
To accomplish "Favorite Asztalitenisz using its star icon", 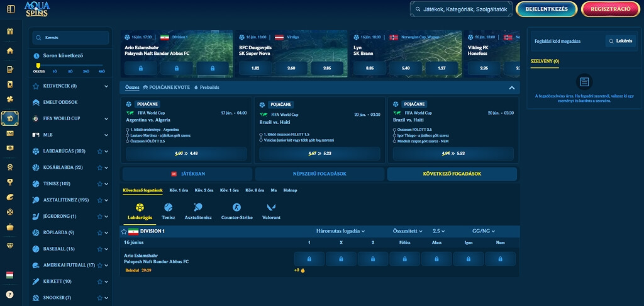I will coord(100,200).
